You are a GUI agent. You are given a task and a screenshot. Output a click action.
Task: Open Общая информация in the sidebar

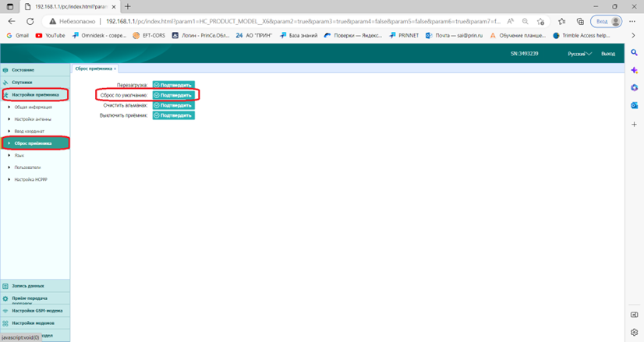point(34,108)
